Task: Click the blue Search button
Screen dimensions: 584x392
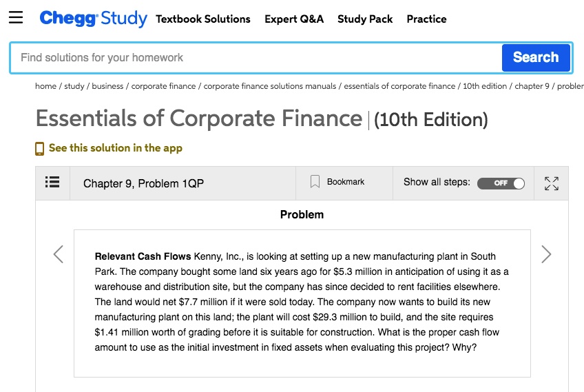Action: [536, 57]
